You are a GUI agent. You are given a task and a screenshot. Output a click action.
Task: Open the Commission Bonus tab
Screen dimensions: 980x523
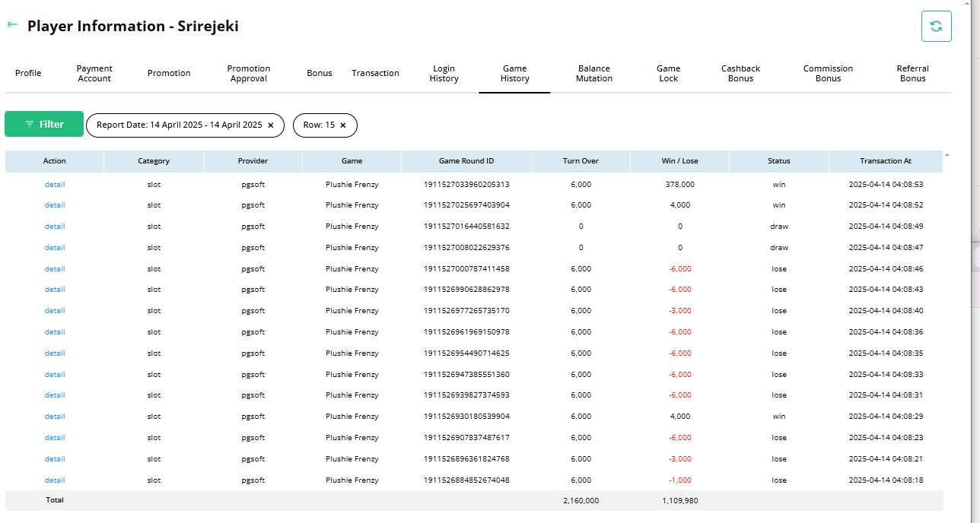(x=828, y=74)
